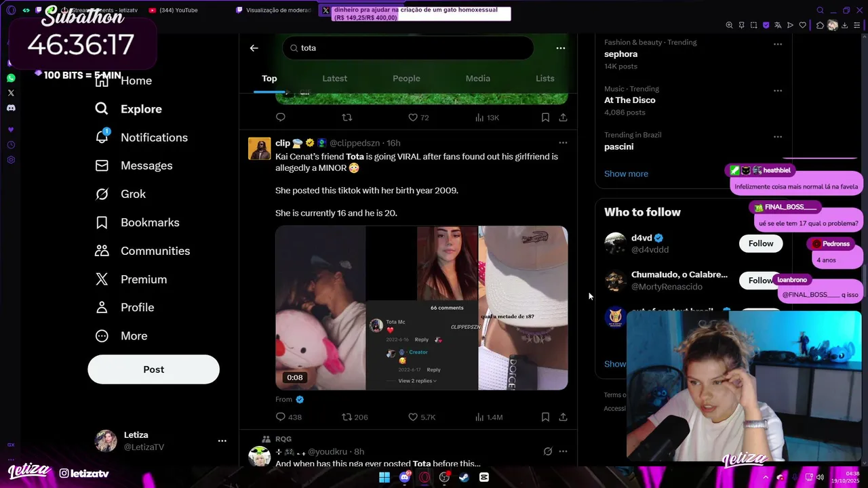Open account menu dots beside LetizaTV
868x488 pixels.
pos(222,441)
